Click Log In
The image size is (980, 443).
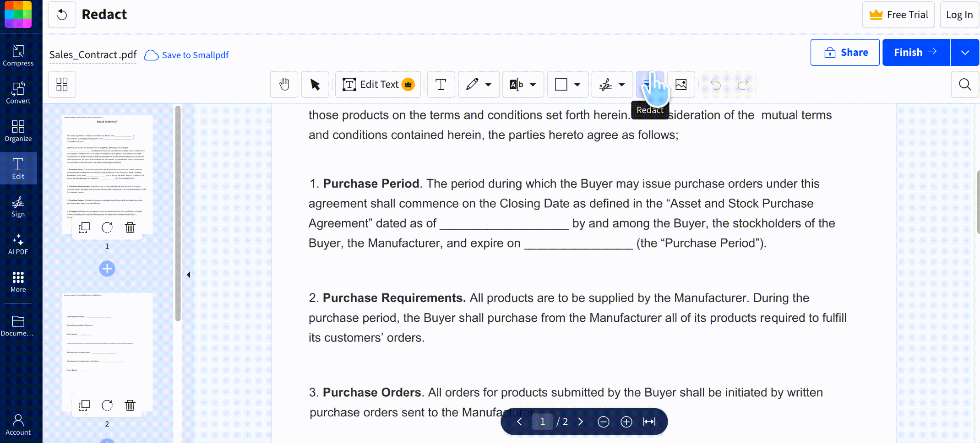959,15
